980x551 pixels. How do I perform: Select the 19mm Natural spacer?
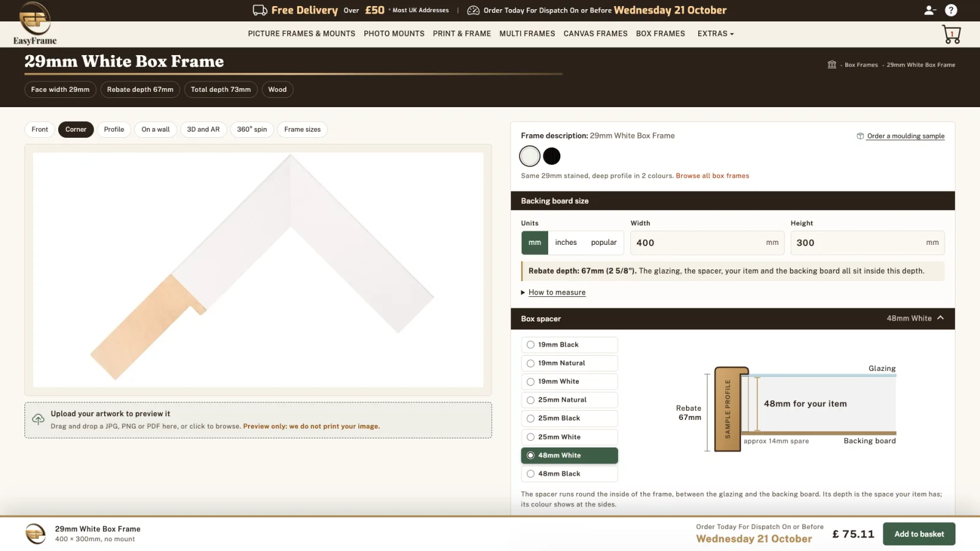click(570, 363)
